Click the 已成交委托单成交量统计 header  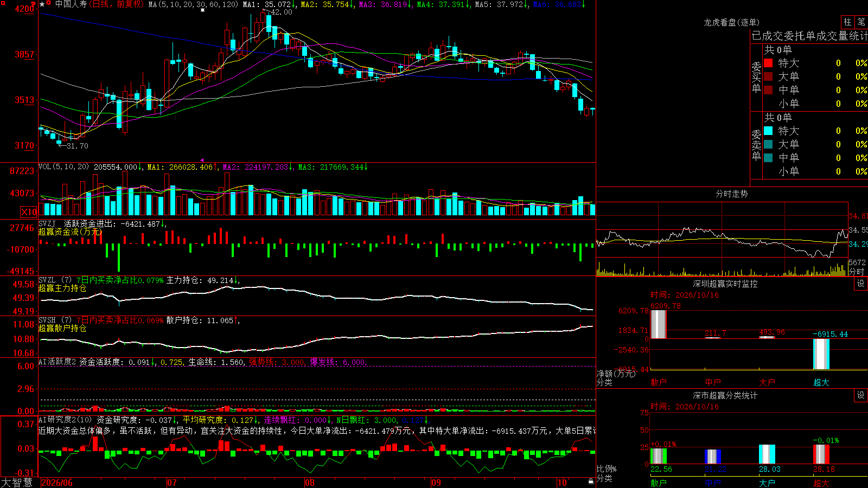(809, 36)
